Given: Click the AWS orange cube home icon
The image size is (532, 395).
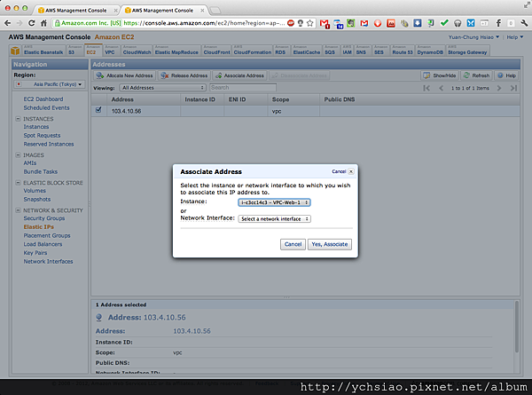Looking at the screenshot, I should 15,51.
